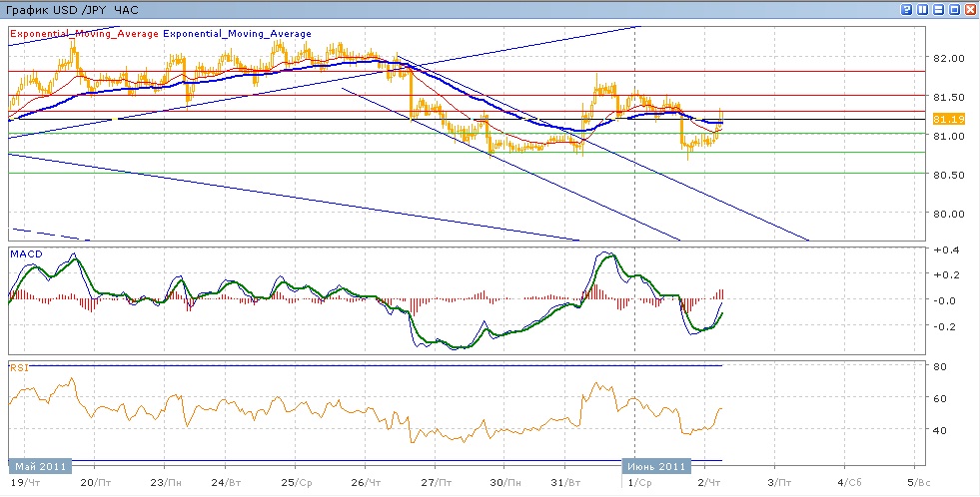Click the 'Май 2011' month marker
The width and height of the screenshot is (980, 497).
(x=41, y=466)
